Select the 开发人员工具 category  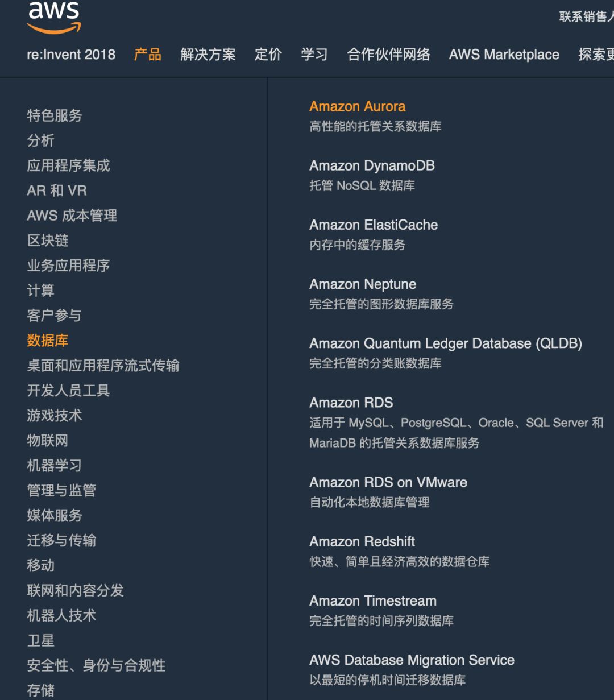tap(69, 391)
